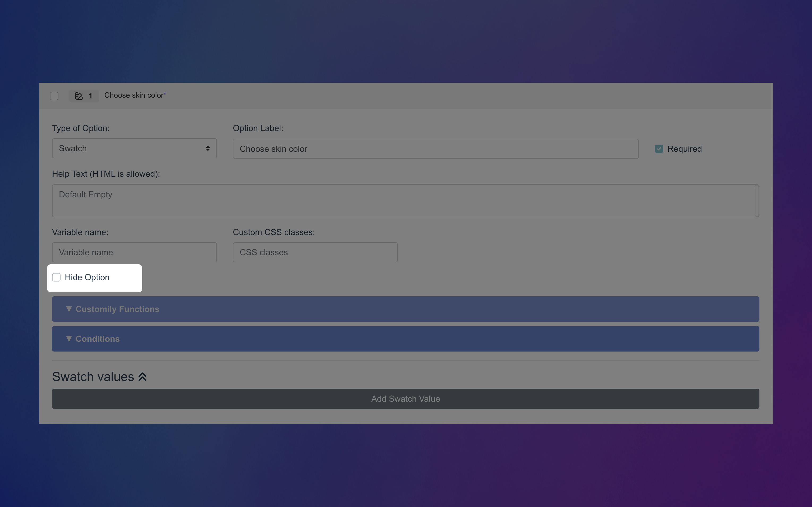Click the Customily Functions triangle arrow
Image resolution: width=812 pixels, height=507 pixels.
pyautogui.click(x=69, y=309)
